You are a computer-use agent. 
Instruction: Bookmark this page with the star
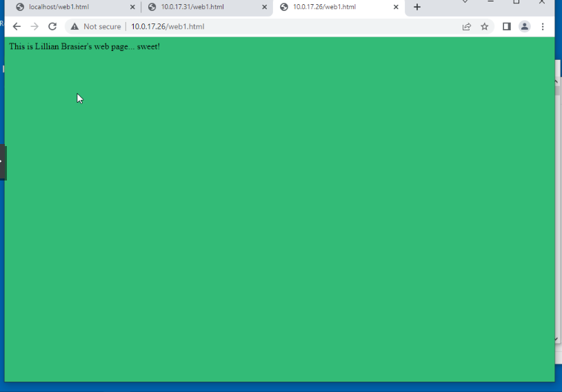point(485,27)
